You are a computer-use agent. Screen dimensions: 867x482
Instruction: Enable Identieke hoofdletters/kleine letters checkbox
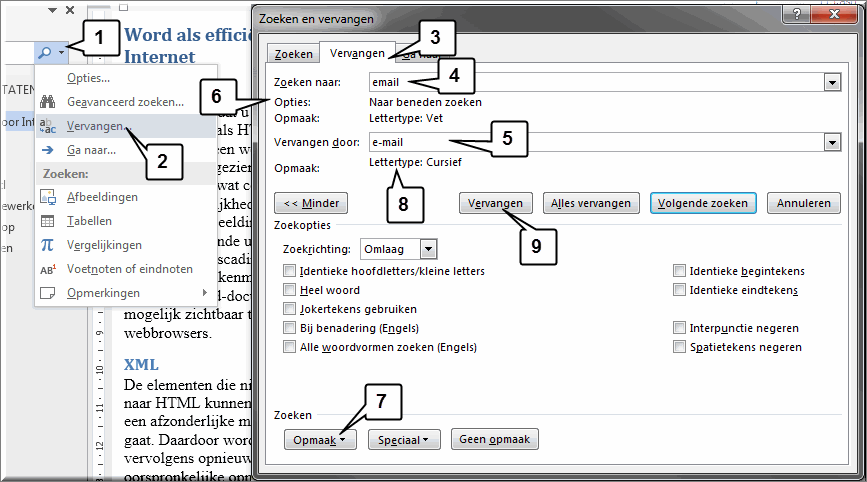coord(289,271)
